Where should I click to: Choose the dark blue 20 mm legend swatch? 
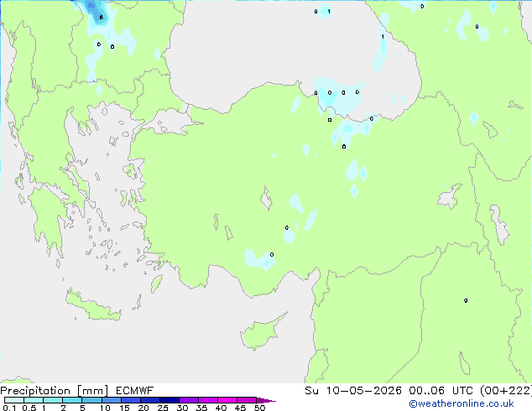click(150, 400)
